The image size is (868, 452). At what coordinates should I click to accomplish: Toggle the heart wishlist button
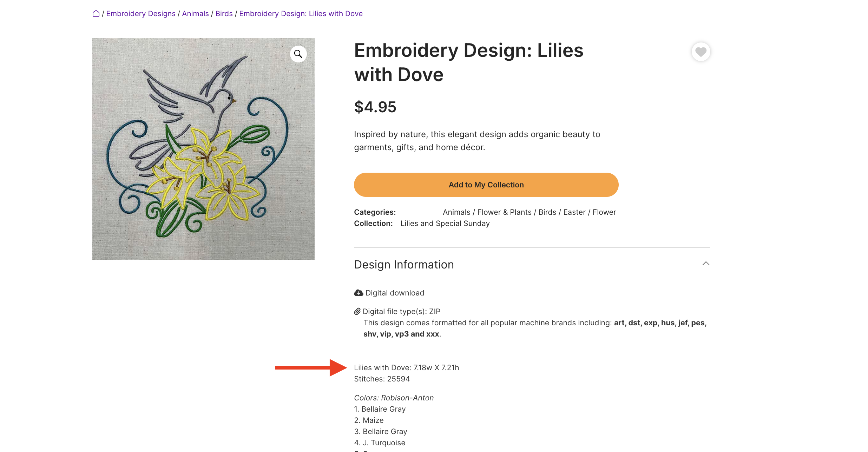pyautogui.click(x=701, y=52)
